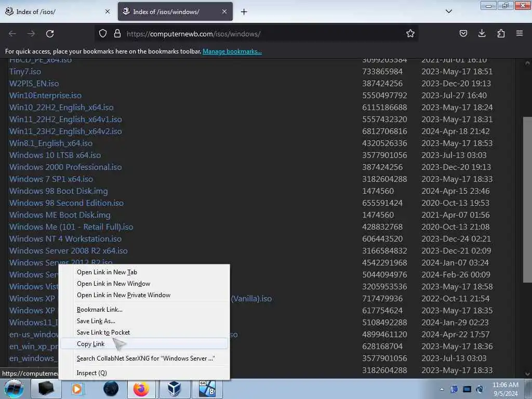Select file size 6812706816

point(384,131)
